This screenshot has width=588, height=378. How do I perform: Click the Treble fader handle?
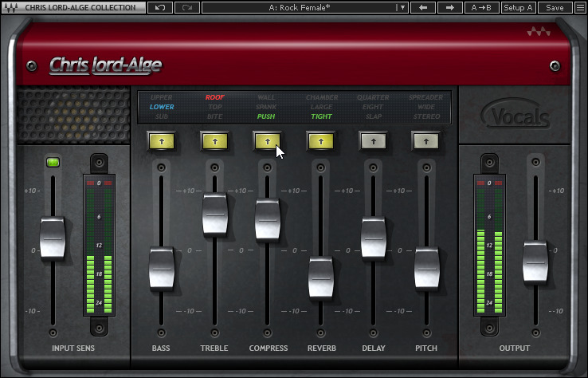215,214
